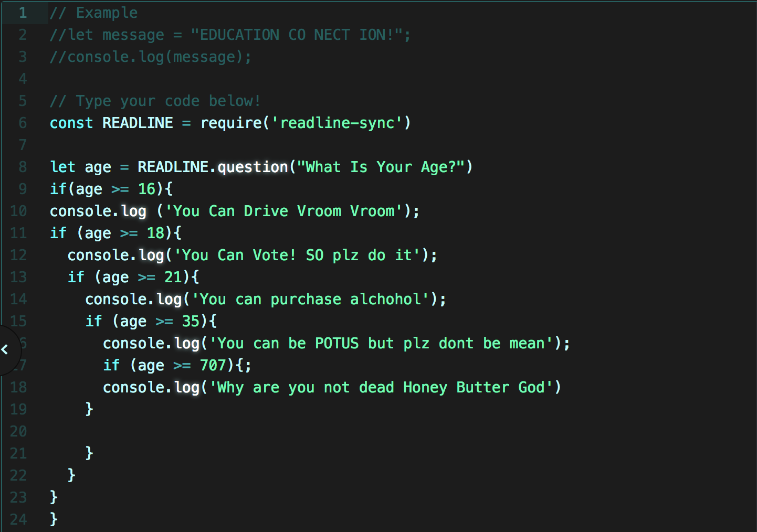Image resolution: width=757 pixels, height=532 pixels.
Task: Click the misspelled word alchohol
Action: [x=386, y=299]
